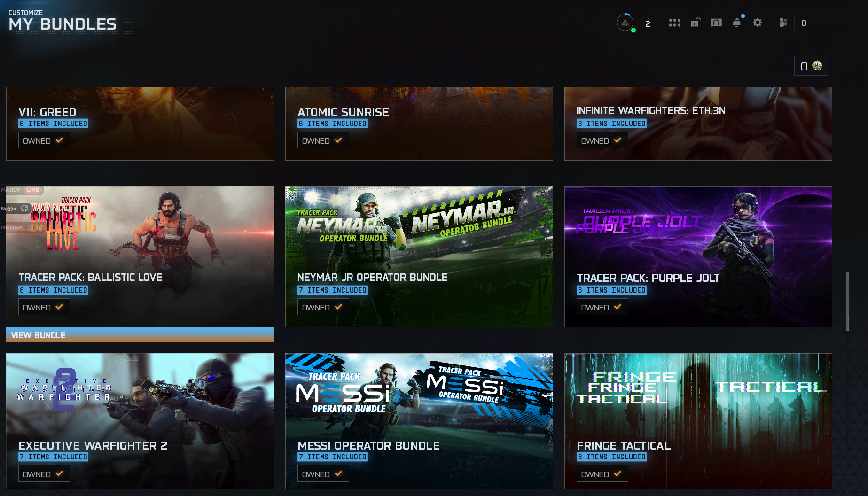This screenshot has width=868, height=496.
Task: Click Owned checkmark on Purple Jolt bundle
Action: pos(602,307)
